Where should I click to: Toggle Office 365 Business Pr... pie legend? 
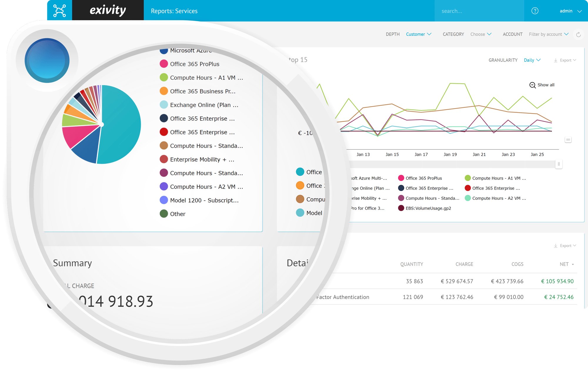pos(198,91)
